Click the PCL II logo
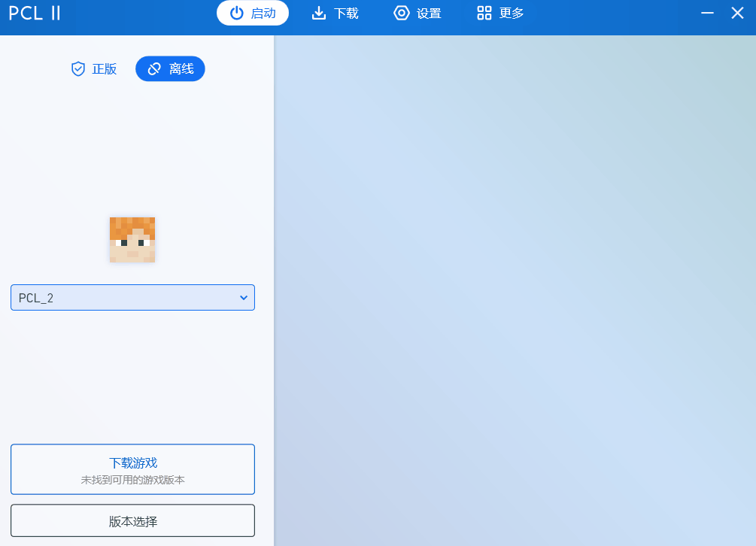Image resolution: width=756 pixels, height=546 pixels. (x=34, y=13)
